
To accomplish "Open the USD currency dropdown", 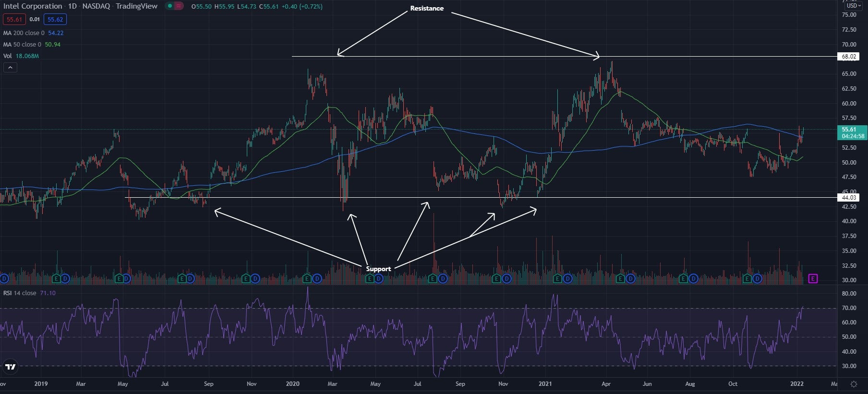I will click(x=854, y=6).
